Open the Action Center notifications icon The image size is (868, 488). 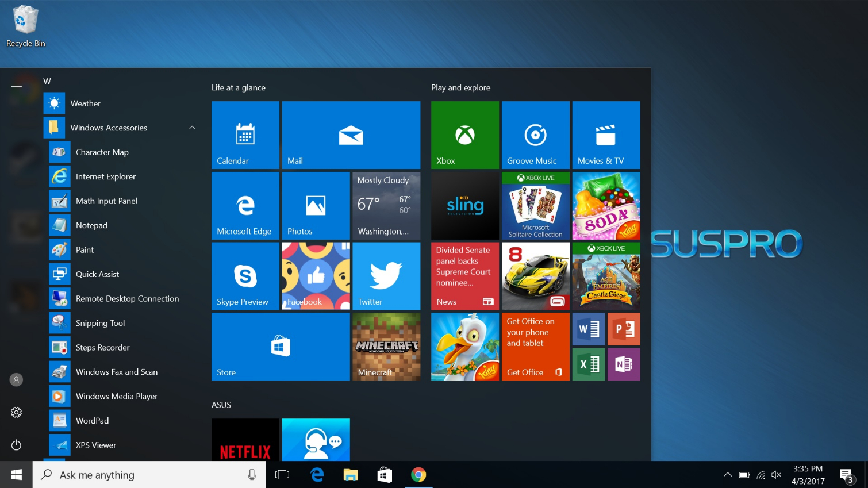847,476
